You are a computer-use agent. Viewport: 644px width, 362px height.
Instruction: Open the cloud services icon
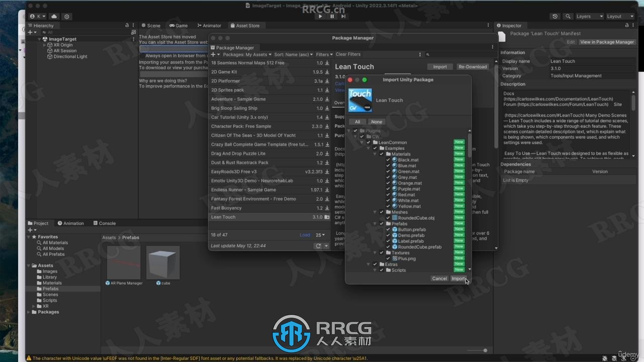coord(54,17)
